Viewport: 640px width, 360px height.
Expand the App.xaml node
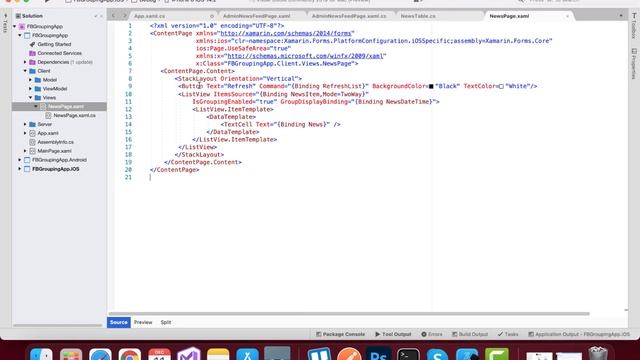pos(25,133)
